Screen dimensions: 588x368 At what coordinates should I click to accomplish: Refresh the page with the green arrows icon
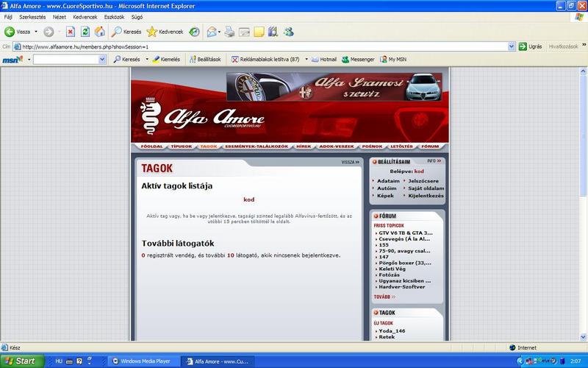(85, 32)
